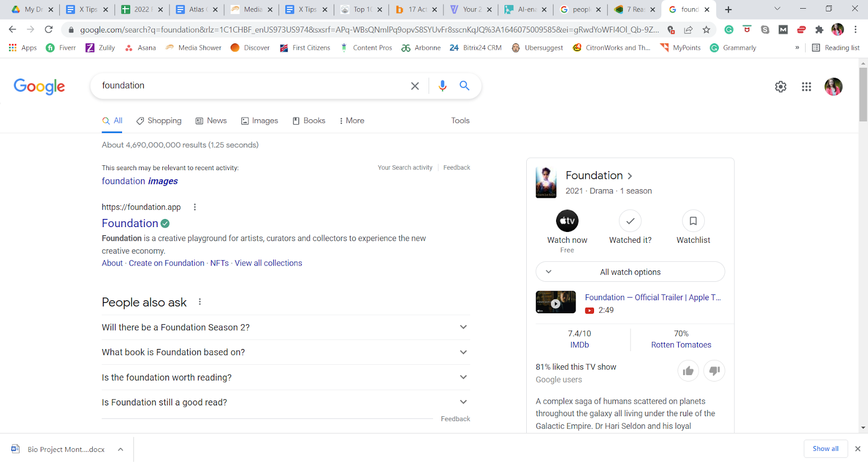Play the Foundation trailer thumbnail
This screenshot has width=868, height=465.
pyautogui.click(x=556, y=302)
